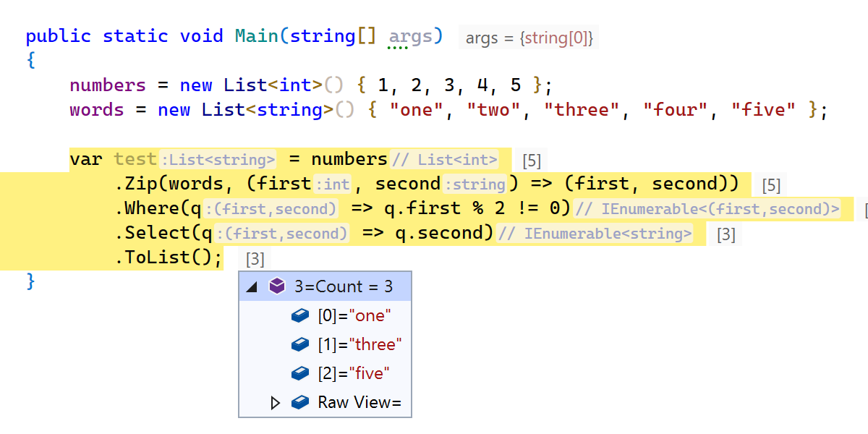This screenshot has width=868, height=434.
Task: Select the [1]="three" row text
Action: click(x=359, y=344)
